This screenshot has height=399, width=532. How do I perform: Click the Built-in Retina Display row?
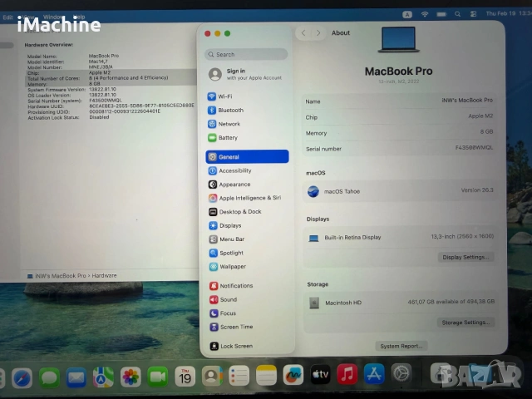(x=399, y=237)
